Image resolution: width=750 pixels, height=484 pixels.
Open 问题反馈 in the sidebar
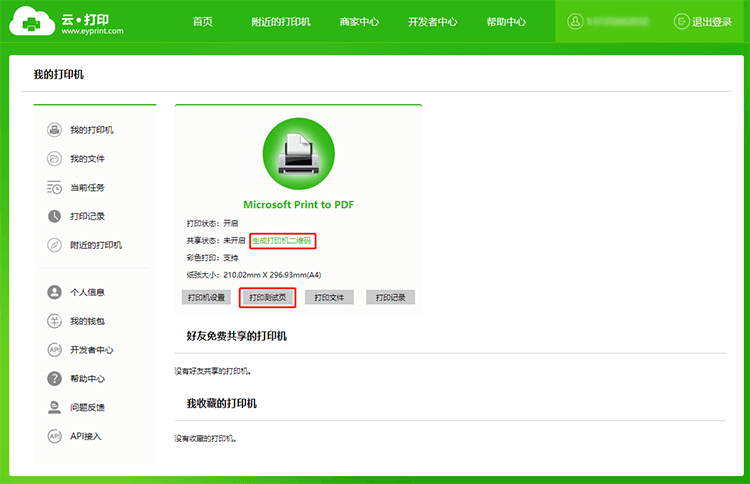pyautogui.click(x=88, y=407)
